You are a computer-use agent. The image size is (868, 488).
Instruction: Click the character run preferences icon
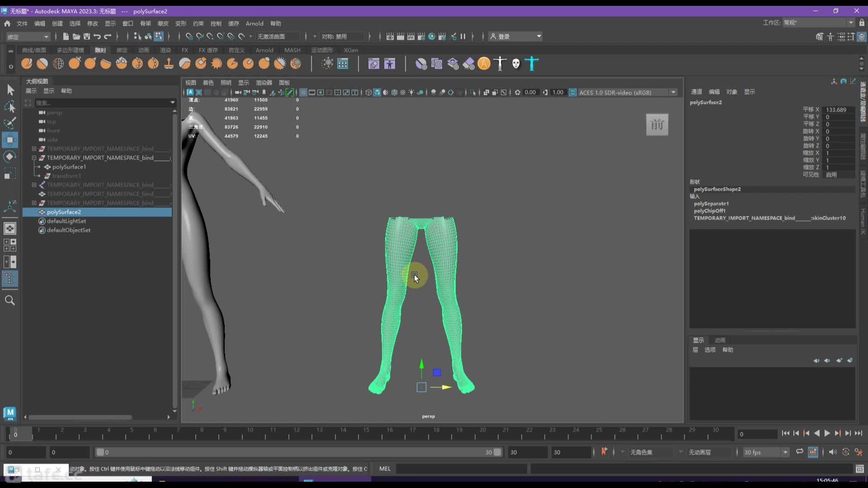(859, 452)
